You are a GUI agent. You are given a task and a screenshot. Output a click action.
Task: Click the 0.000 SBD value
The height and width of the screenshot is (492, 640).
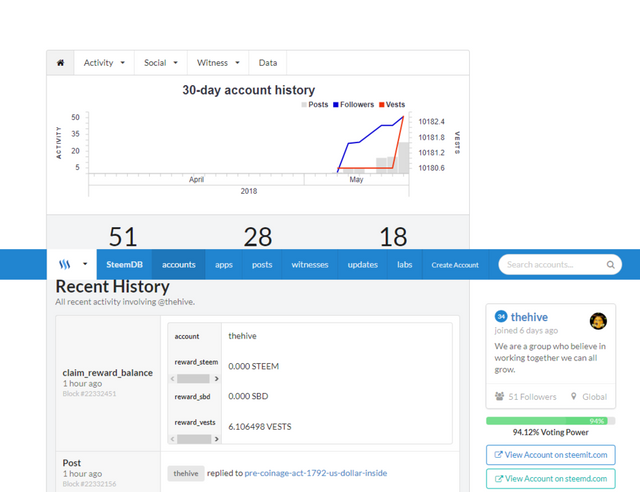[248, 396]
